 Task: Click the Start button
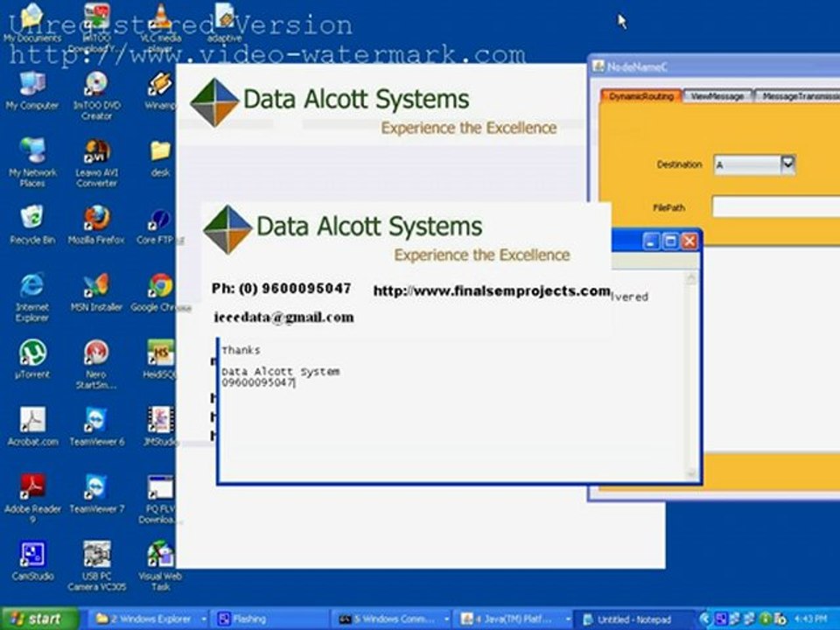(x=38, y=619)
